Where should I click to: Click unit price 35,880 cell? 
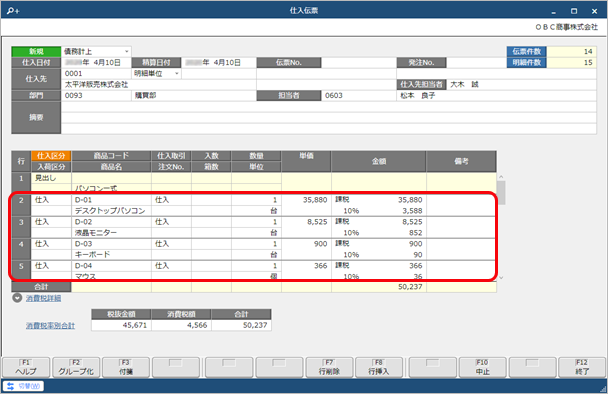(306, 200)
